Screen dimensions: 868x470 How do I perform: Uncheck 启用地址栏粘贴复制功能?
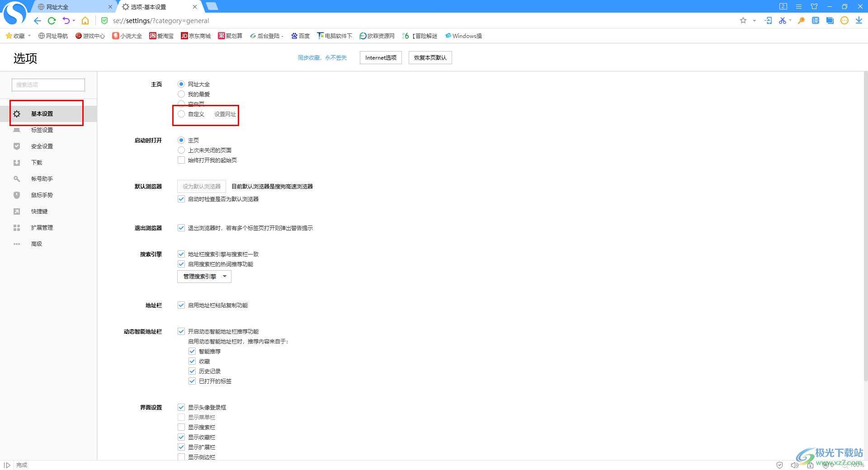[181, 305]
